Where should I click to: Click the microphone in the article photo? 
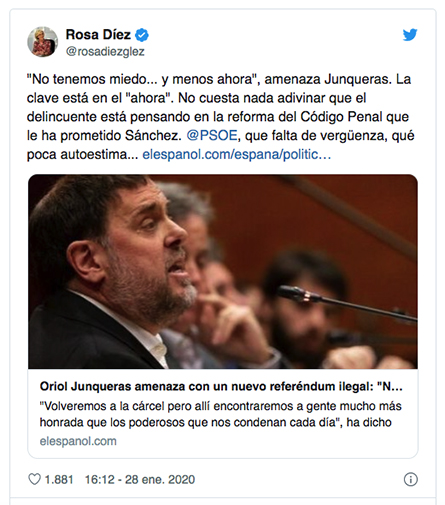click(x=347, y=304)
